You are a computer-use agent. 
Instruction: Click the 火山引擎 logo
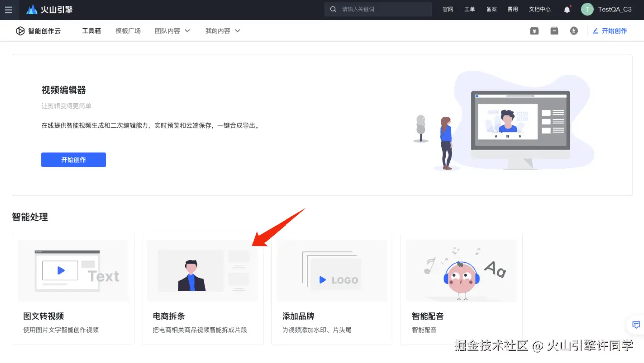(50, 9)
